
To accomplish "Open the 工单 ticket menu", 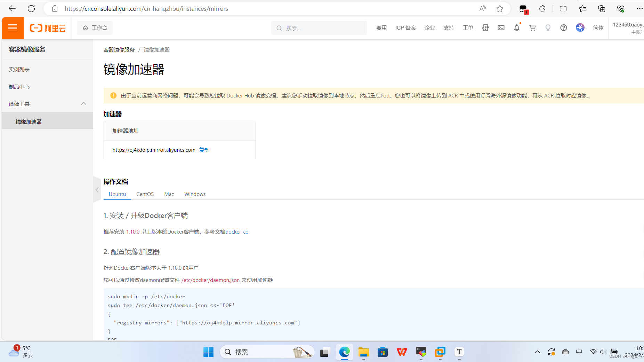I will coord(468,28).
